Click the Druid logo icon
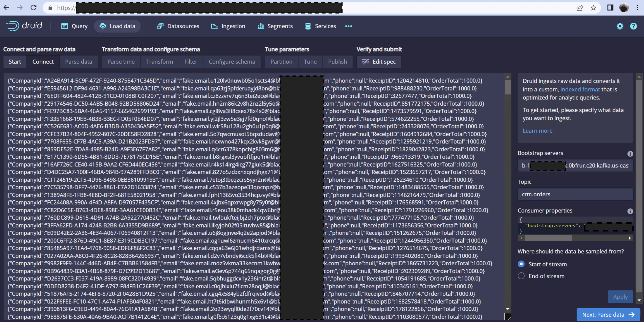The width and height of the screenshot is (644, 322). point(13,26)
